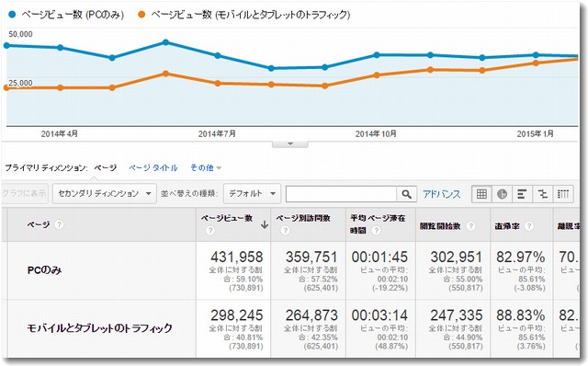Click the モバイルとタブレットのトラフィック row label
The image size is (588, 366).
(100, 328)
